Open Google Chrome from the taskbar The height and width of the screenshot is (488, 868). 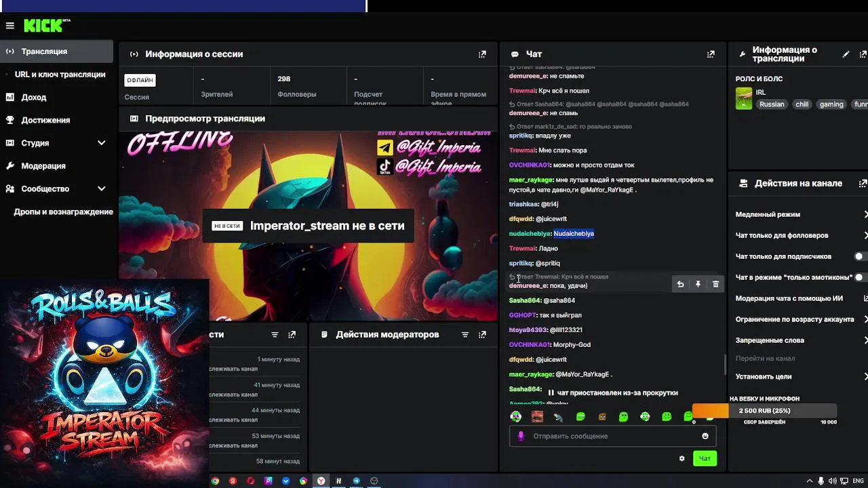[x=215, y=481]
